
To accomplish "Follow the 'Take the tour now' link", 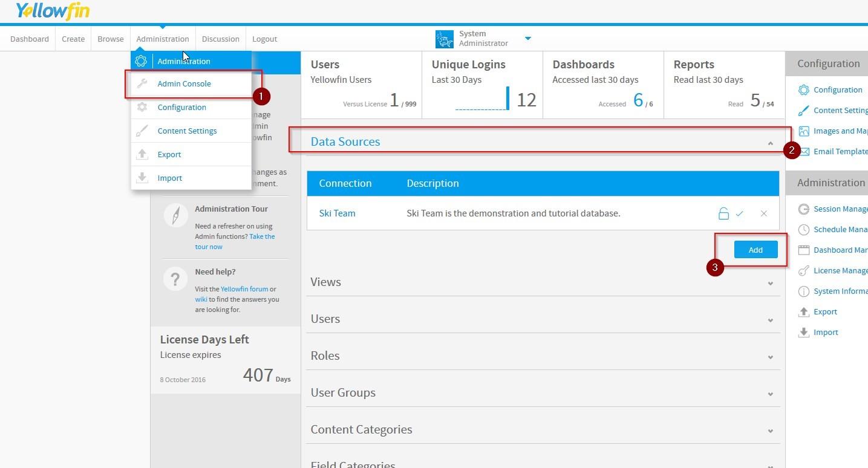I will point(235,241).
